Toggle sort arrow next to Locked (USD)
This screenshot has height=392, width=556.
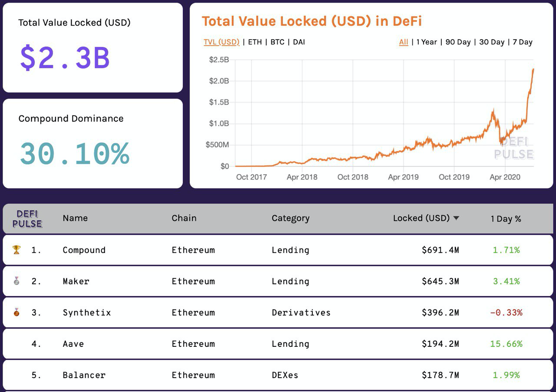pos(456,218)
